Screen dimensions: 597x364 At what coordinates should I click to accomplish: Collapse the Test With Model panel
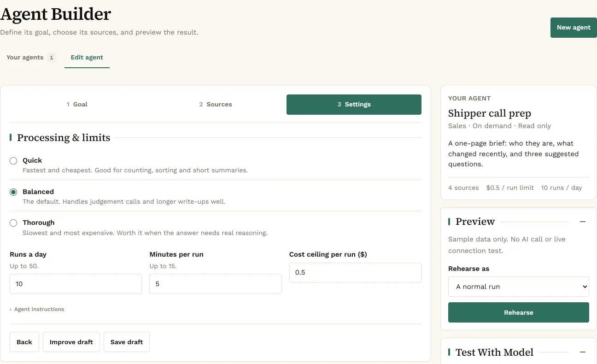point(583,352)
